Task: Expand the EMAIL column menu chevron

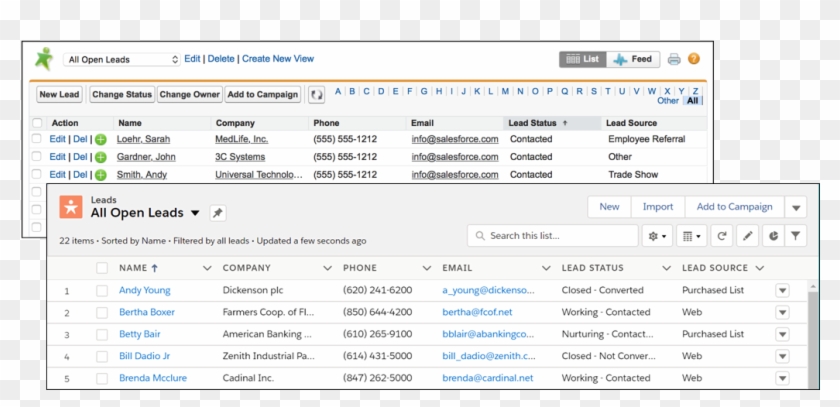Action: (546, 268)
